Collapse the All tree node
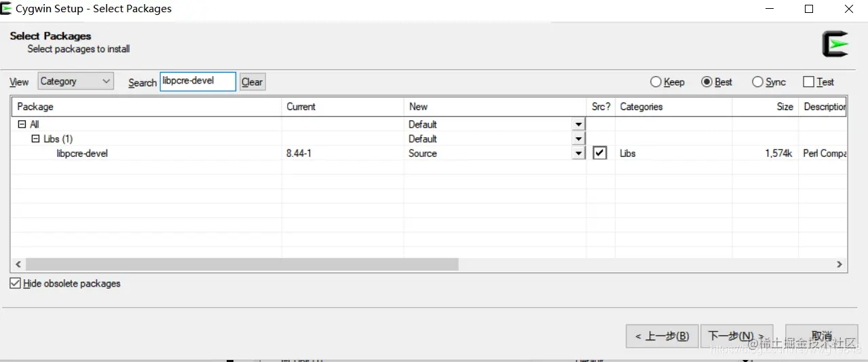Viewport: 868px width, 362px height. (x=22, y=124)
